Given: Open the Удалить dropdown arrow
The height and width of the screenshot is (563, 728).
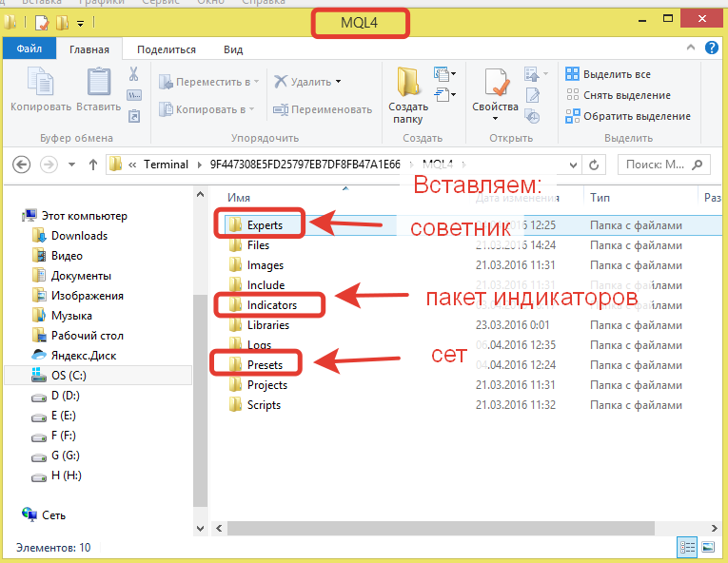Looking at the screenshot, I should [338, 82].
